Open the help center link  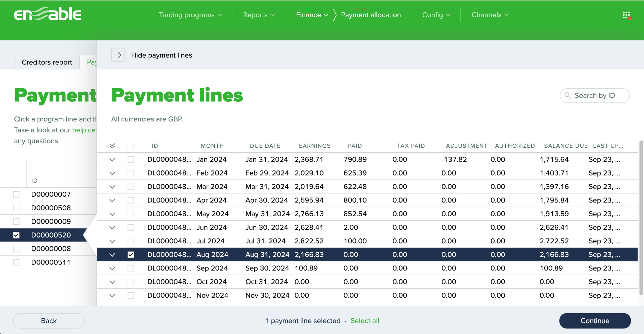tap(84, 130)
